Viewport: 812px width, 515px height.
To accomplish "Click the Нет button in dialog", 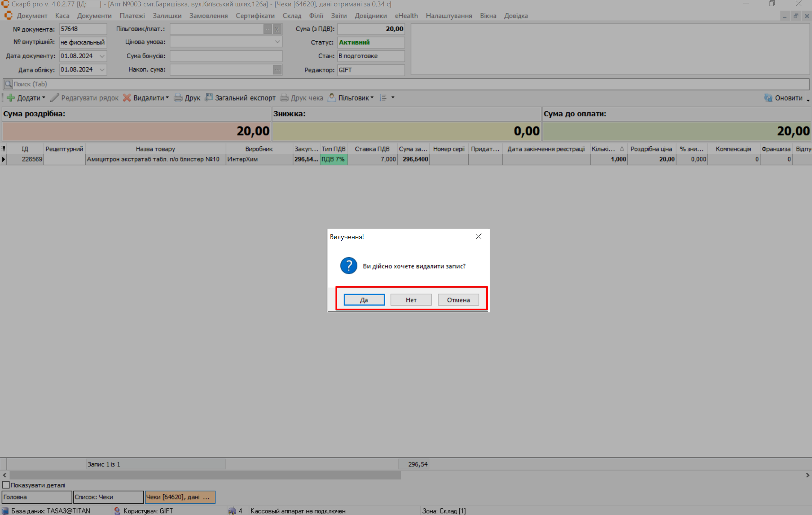I will (411, 300).
